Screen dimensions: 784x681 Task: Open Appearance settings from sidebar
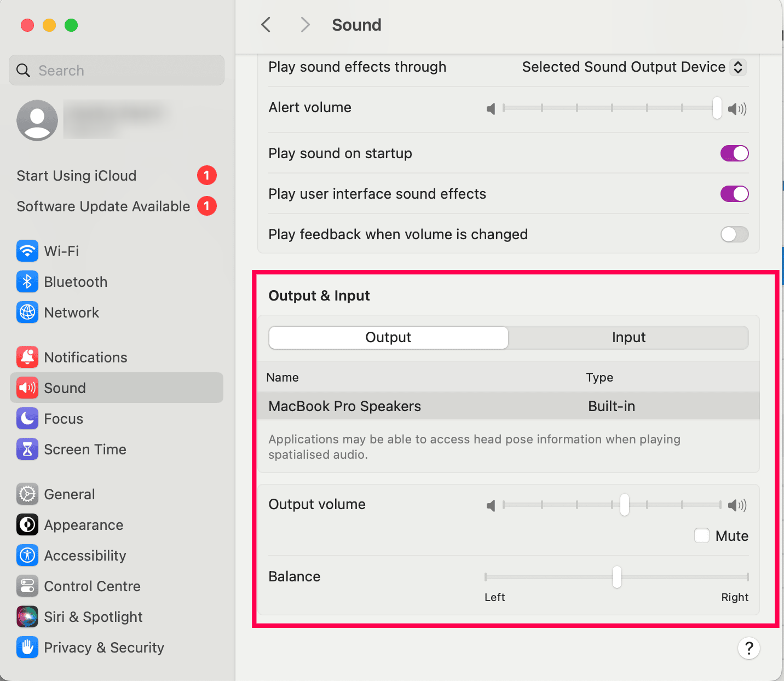point(117,525)
